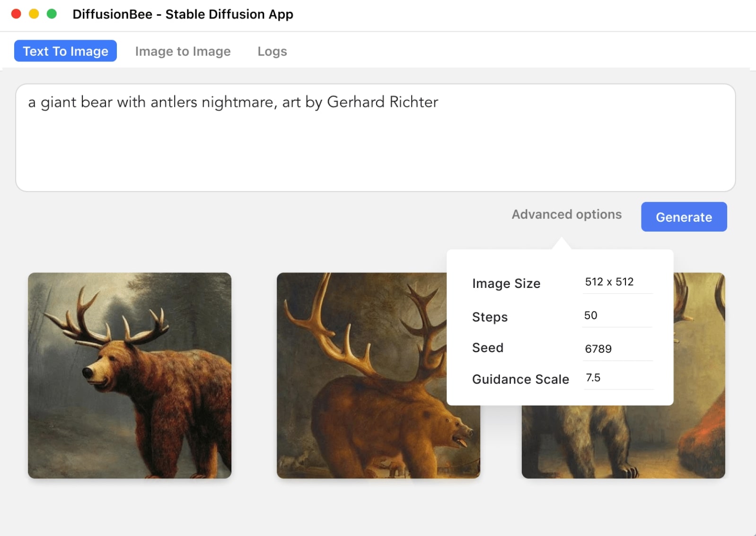Open the first antlered bear image on the left
The width and height of the screenshot is (756, 536).
130,375
